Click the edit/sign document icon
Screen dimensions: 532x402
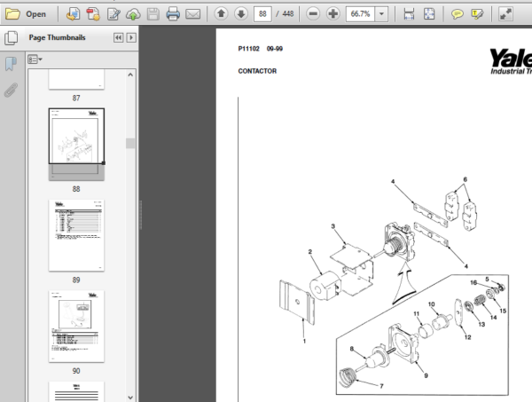point(113,14)
